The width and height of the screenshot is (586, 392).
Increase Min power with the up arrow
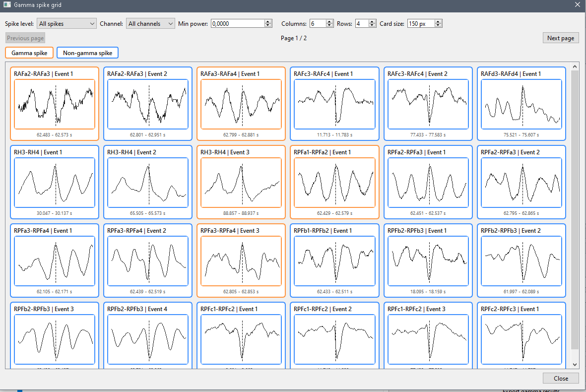pos(268,21)
